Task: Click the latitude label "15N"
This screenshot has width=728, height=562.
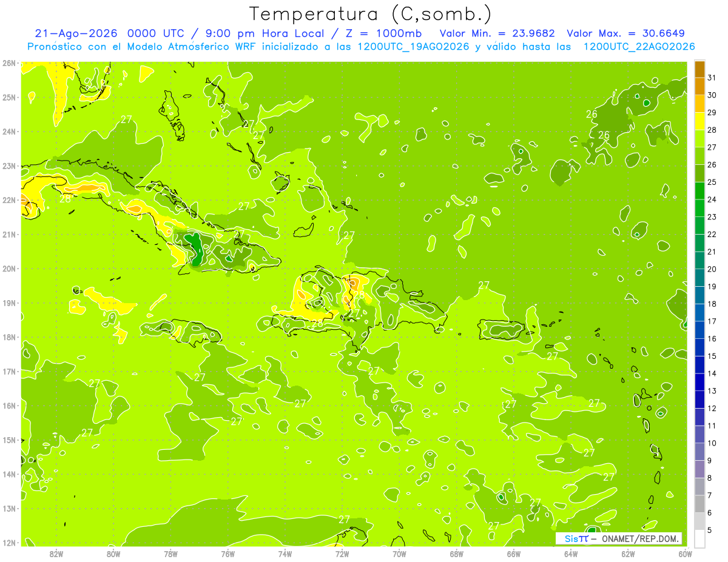Action: pyautogui.click(x=10, y=440)
